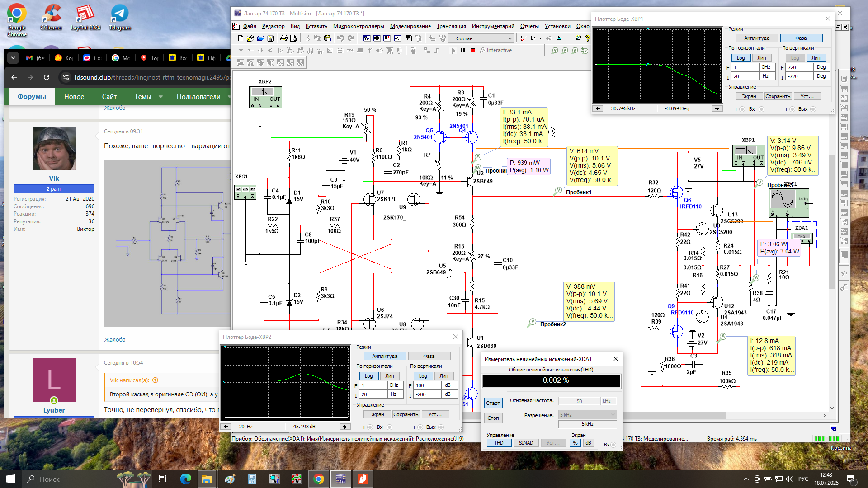Change Hz initial unit in XBP2 plotter

pyautogui.click(x=395, y=394)
